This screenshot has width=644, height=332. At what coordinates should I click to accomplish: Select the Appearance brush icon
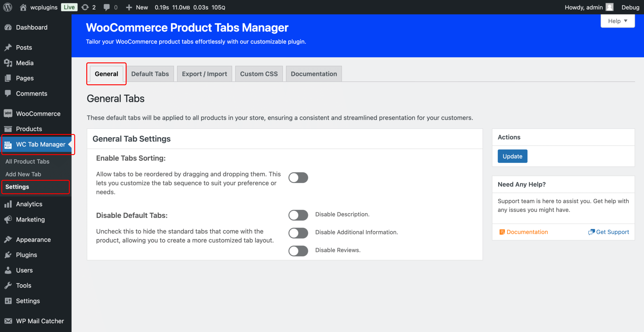point(8,239)
